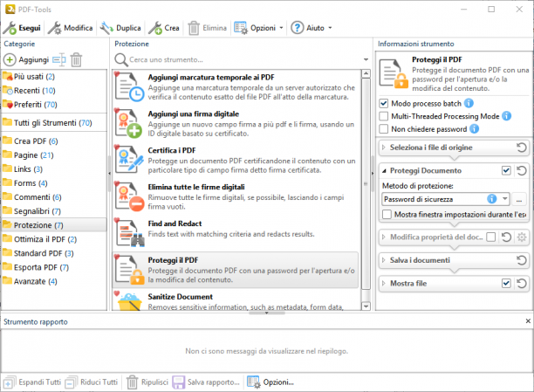Open Password di sicurezza method dropdown
The height and width of the screenshot is (392, 534).
click(x=504, y=199)
